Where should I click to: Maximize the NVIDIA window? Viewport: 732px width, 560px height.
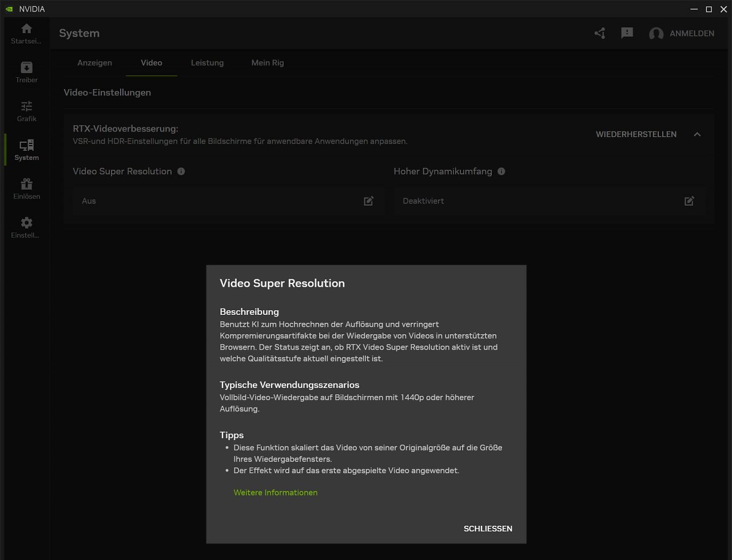coord(709,9)
